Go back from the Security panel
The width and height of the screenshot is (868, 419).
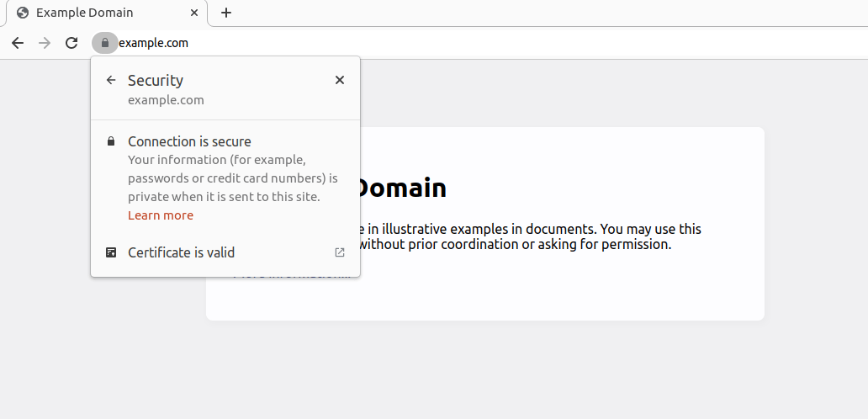coord(111,80)
